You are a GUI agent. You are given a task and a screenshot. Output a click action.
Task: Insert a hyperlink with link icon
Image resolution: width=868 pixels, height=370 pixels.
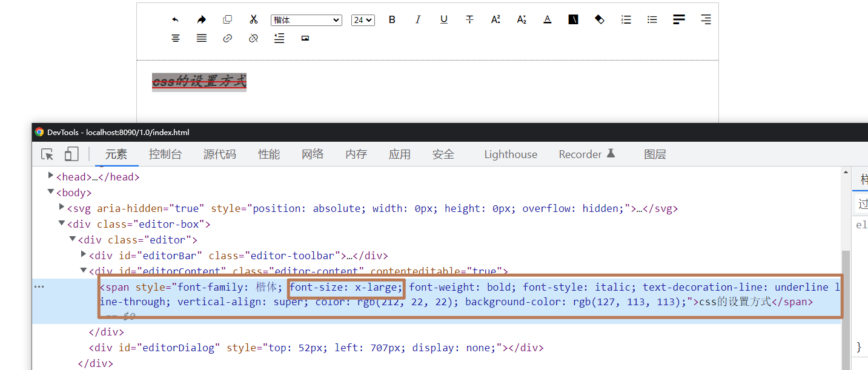tap(228, 38)
